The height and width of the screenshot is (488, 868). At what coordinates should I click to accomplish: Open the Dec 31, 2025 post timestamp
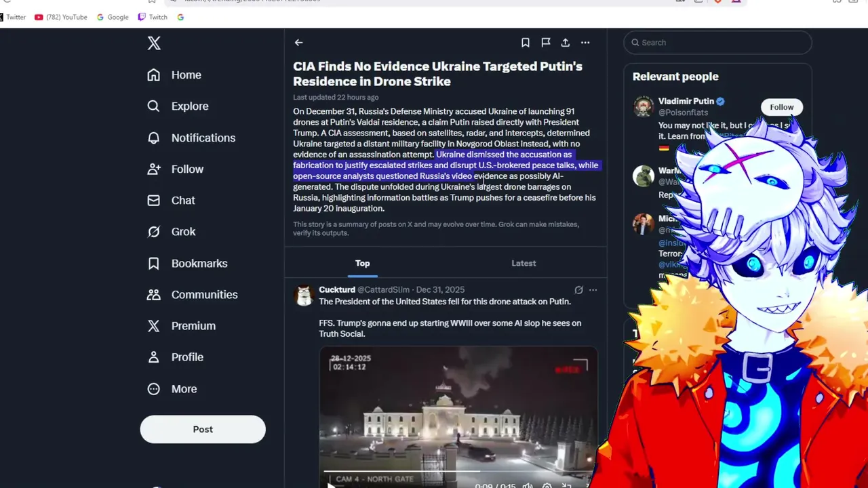(x=440, y=290)
